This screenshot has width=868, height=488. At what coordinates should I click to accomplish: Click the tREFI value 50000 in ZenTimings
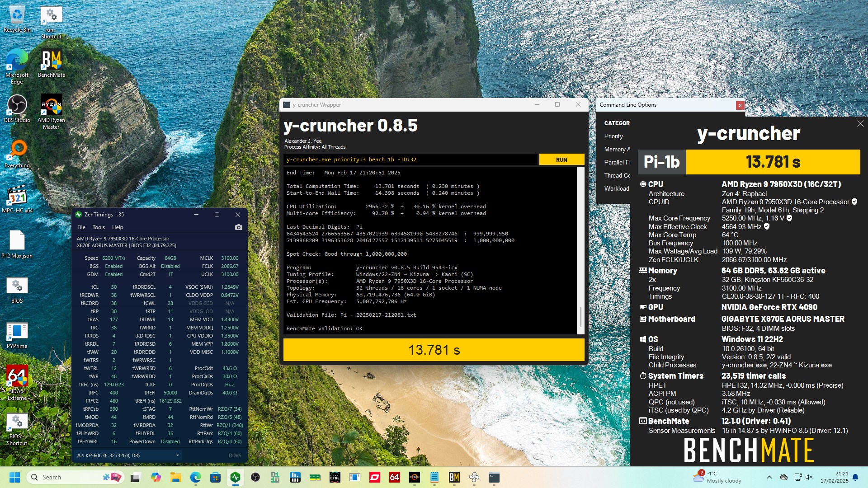pyautogui.click(x=170, y=393)
